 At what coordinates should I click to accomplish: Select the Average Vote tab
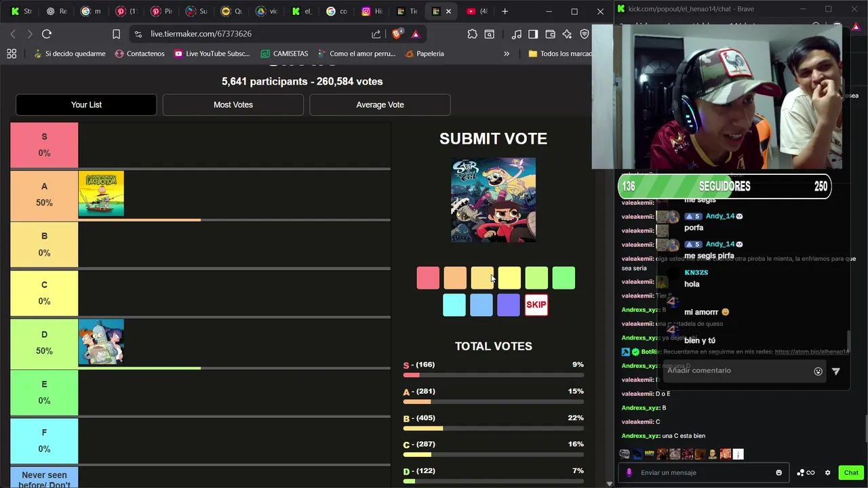(x=380, y=104)
